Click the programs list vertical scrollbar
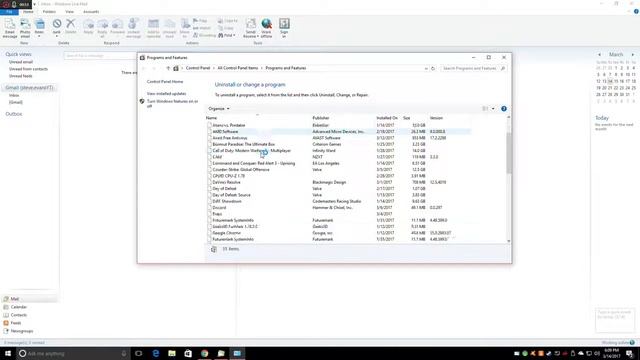640x360 pixels. 509,153
